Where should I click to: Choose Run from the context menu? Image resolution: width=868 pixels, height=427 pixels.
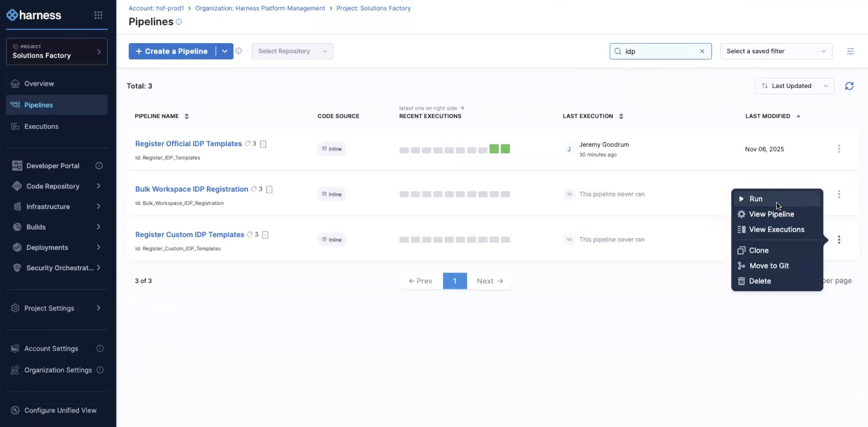click(756, 199)
